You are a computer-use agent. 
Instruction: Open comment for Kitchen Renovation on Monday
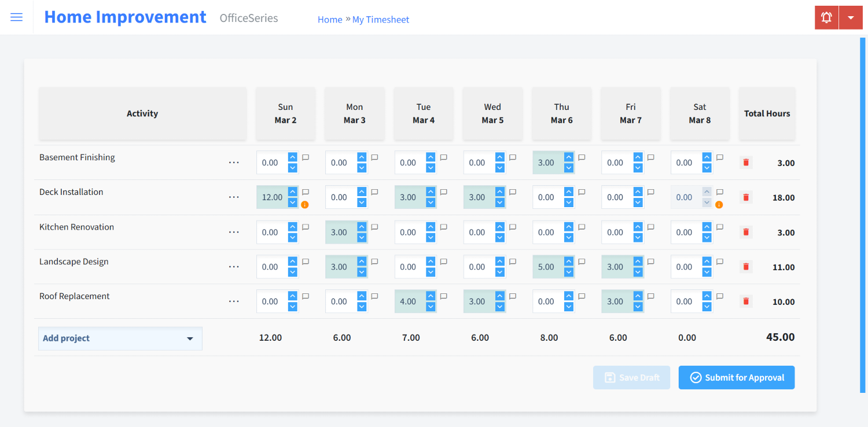coord(374,227)
